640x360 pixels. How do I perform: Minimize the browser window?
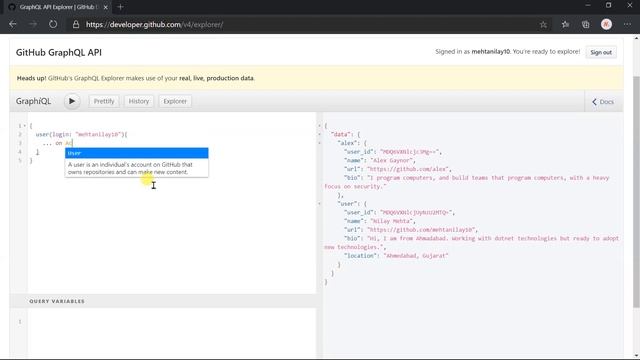click(588, 6)
